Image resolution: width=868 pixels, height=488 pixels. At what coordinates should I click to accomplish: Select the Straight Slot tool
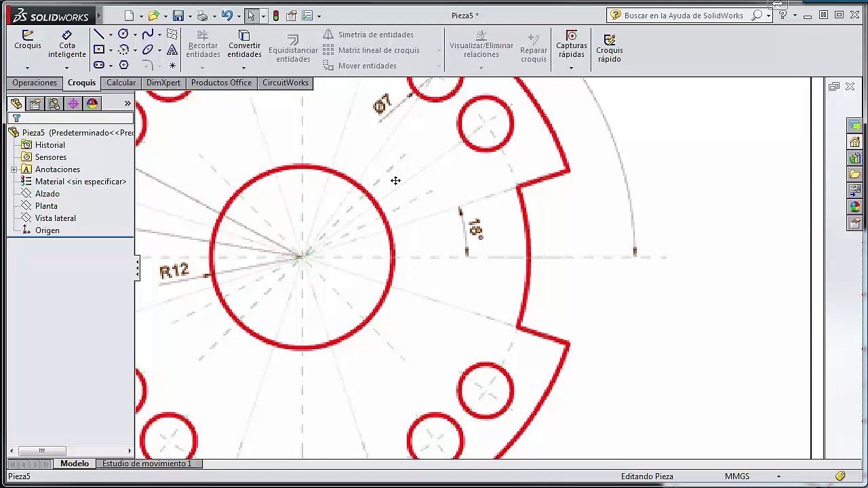coord(99,65)
